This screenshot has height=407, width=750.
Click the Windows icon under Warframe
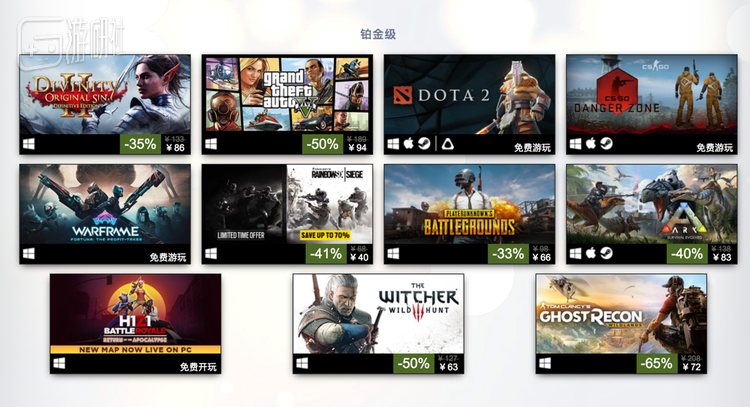29,253
